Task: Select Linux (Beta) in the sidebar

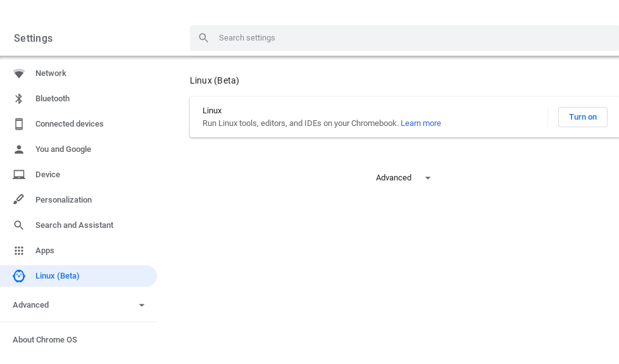Action: [78, 276]
